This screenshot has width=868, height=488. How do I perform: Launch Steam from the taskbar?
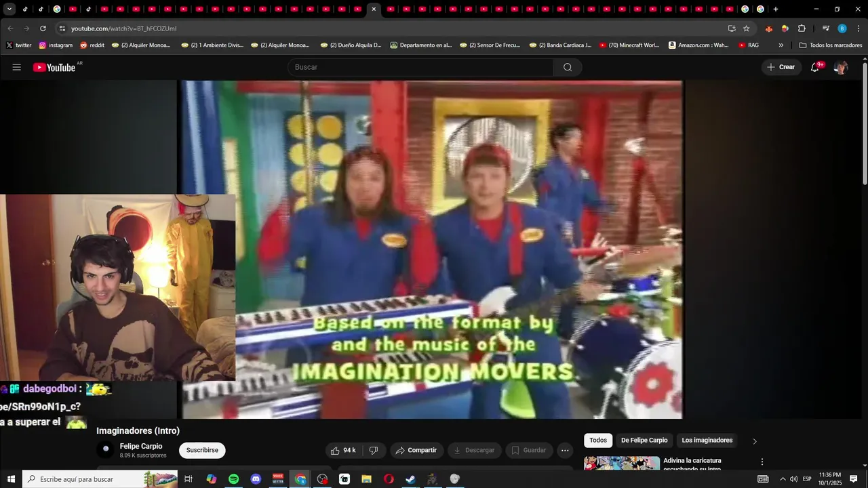coord(410,479)
